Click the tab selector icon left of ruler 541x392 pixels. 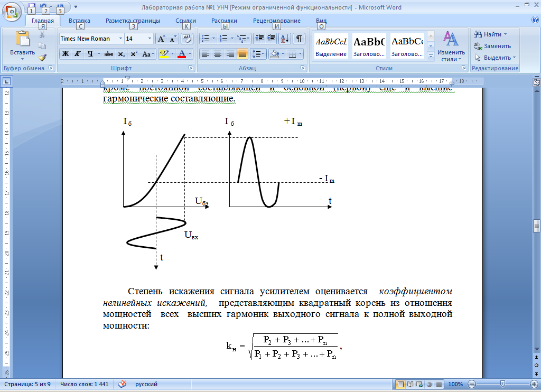(x=6, y=82)
